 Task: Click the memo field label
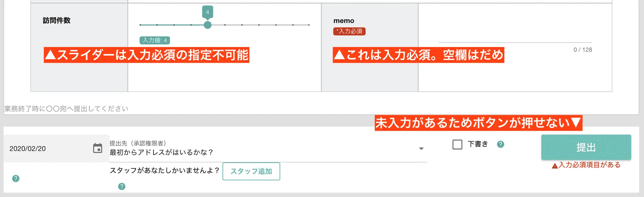[x=344, y=20]
